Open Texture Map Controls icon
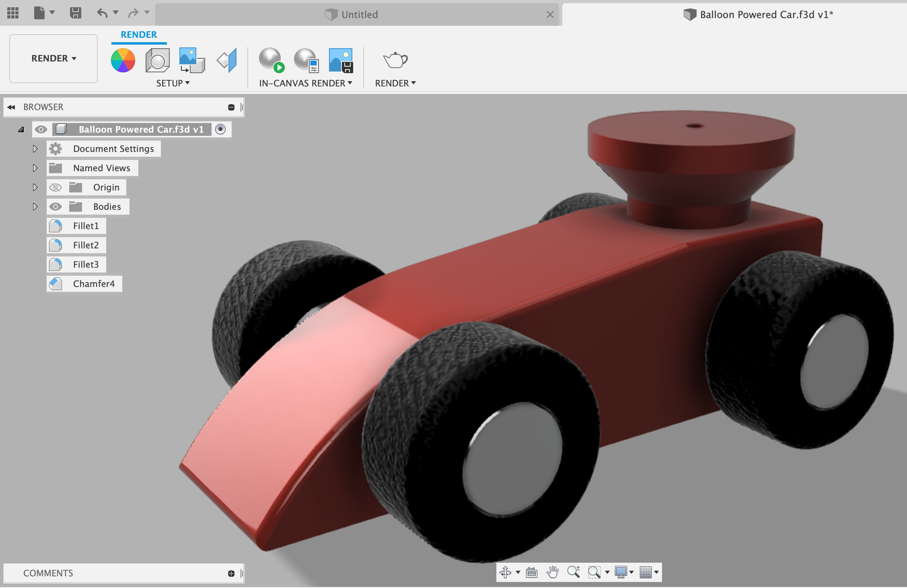The image size is (907, 588). (227, 60)
